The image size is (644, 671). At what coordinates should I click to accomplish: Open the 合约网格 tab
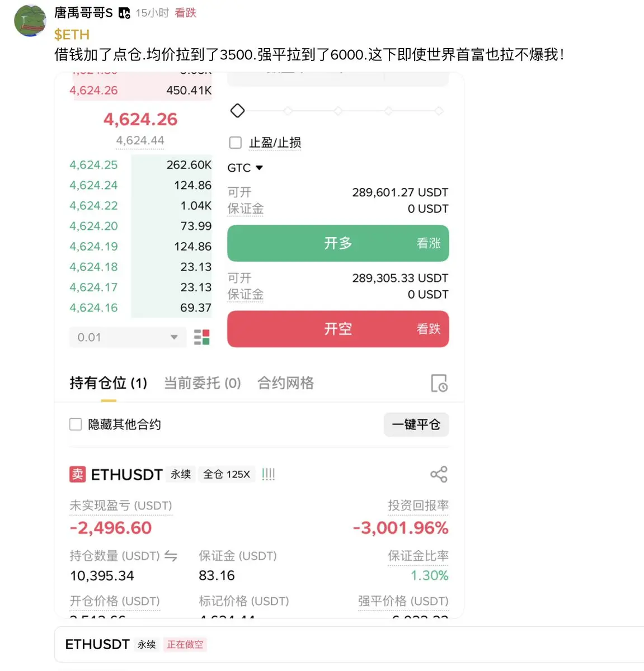pyautogui.click(x=285, y=383)
